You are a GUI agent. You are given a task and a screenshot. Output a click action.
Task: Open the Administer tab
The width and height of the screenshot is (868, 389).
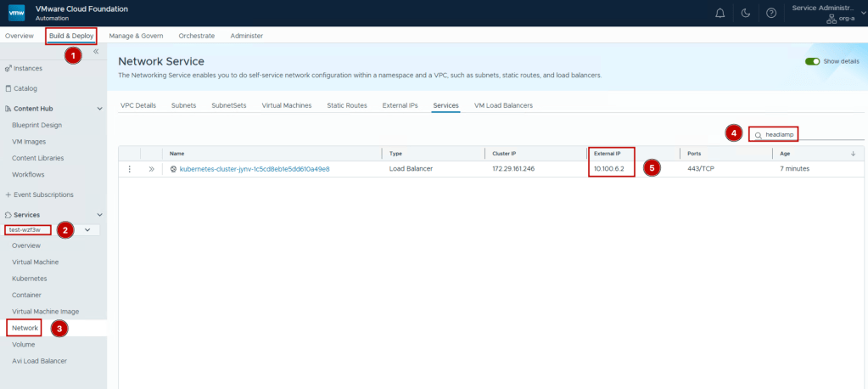(x=247, y=36)
